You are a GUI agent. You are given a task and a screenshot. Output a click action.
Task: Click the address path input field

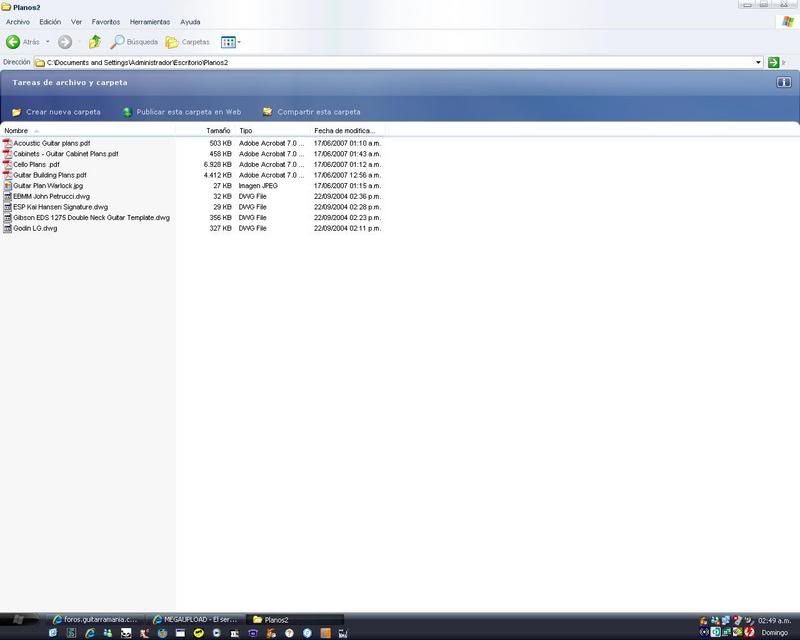pos(398,62)
